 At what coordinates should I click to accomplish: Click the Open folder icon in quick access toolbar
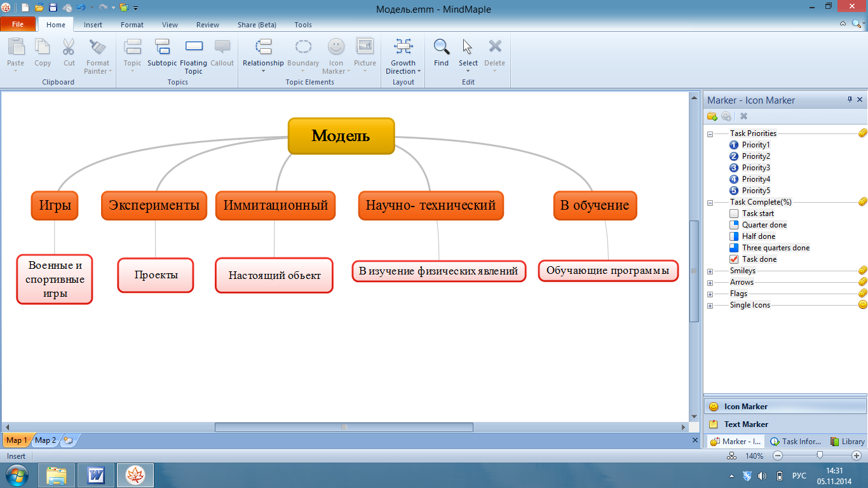pyautogui.click(x=39, y=8)
